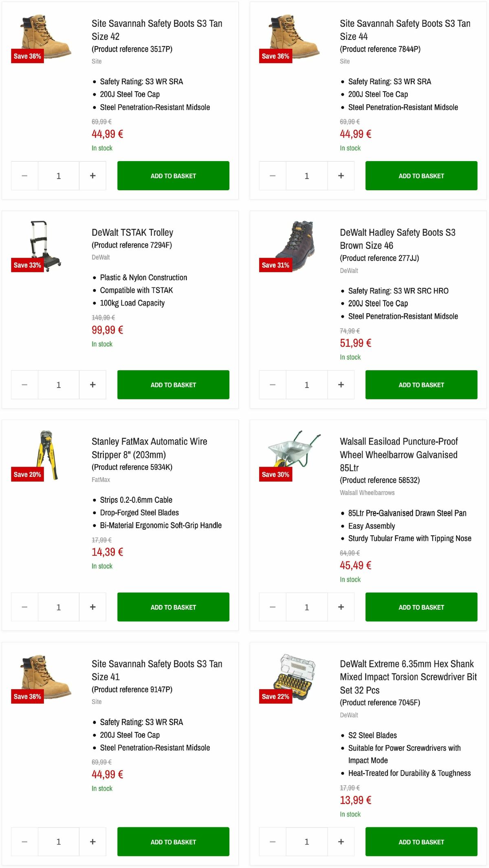Increase quantity for Stanley FatMax Wire Stripper

pos(93,607)
